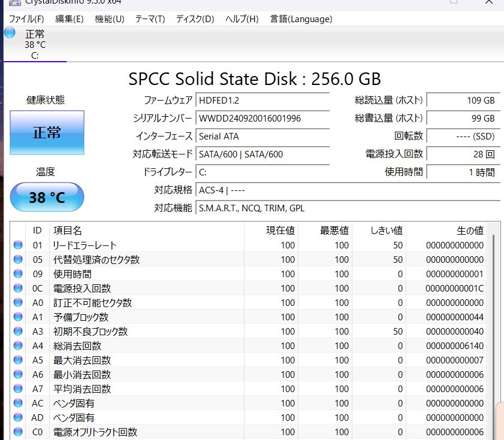Click the firmware field HDFED1.2

pos(262,100)
